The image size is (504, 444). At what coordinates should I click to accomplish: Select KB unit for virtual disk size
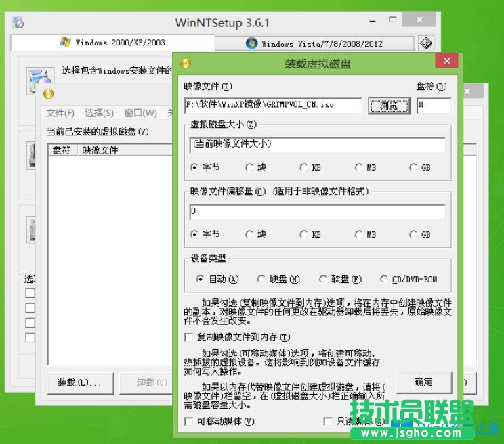tap(310, 167)
